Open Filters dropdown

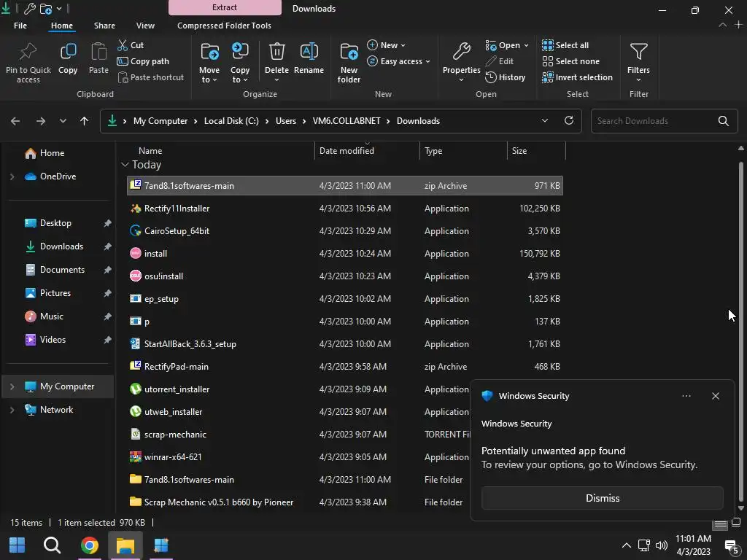click(638, 62)
